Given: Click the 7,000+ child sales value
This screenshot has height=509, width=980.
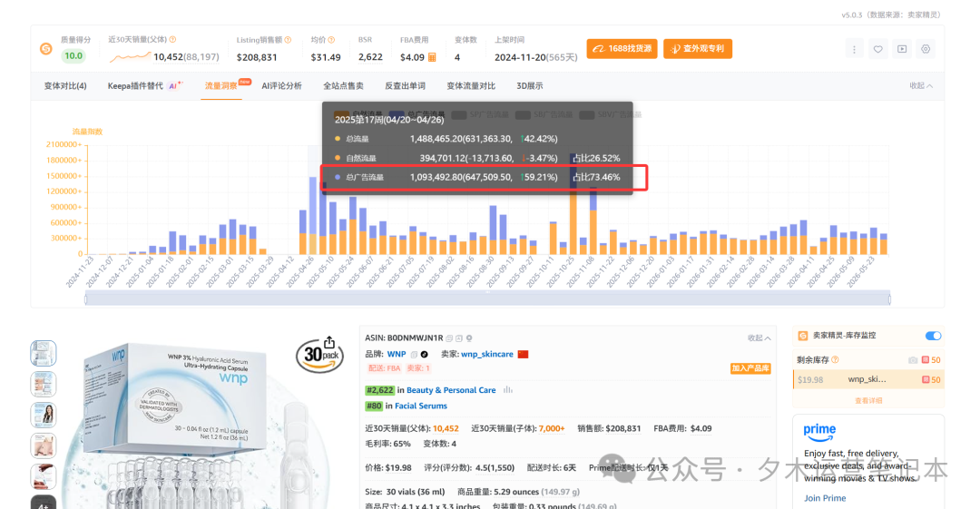Looking at the screenshot, I should [552, 429].
